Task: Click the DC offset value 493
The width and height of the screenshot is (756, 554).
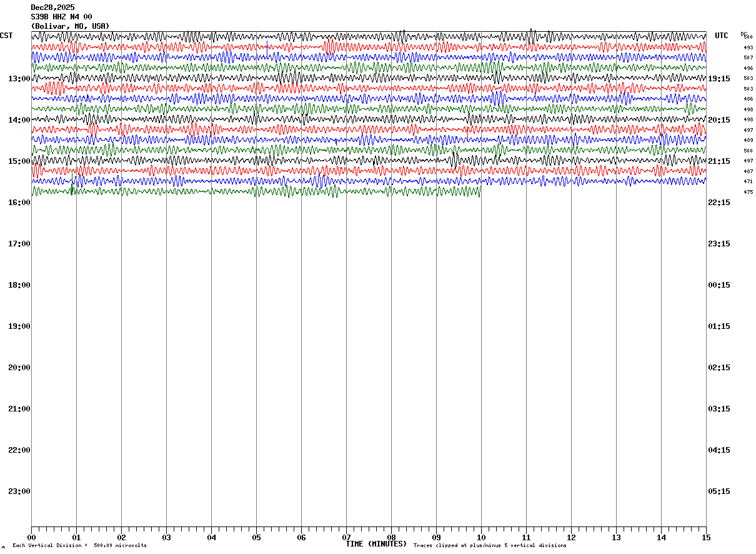Action: [x=748, y=48]
